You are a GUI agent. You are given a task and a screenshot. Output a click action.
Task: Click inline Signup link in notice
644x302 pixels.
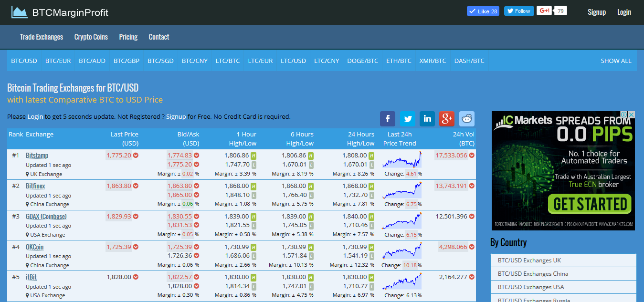176,116
